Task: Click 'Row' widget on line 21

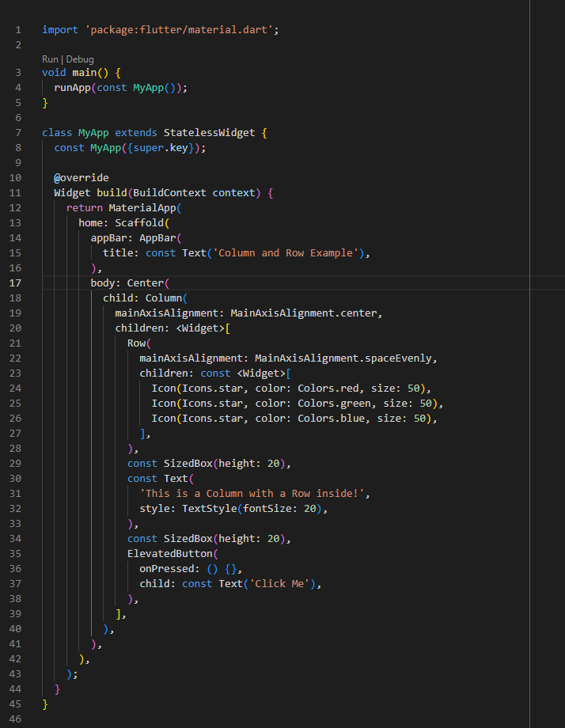Action: click(136, 343)
